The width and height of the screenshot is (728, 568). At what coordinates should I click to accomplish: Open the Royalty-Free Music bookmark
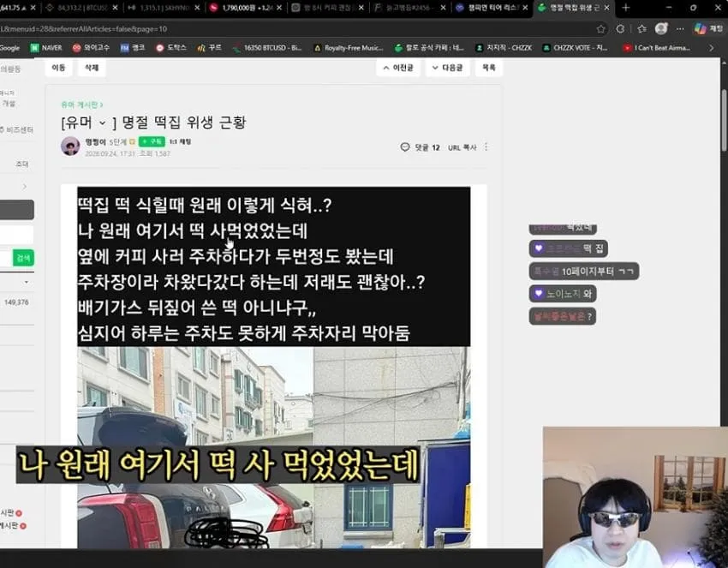pyautogui.click(x=349, y=48)
